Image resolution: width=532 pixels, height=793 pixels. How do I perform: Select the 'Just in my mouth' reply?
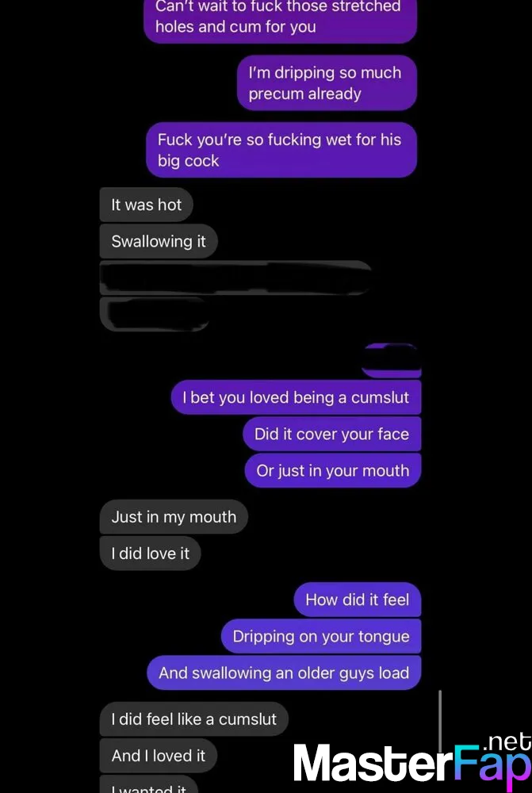click(174, 517)
